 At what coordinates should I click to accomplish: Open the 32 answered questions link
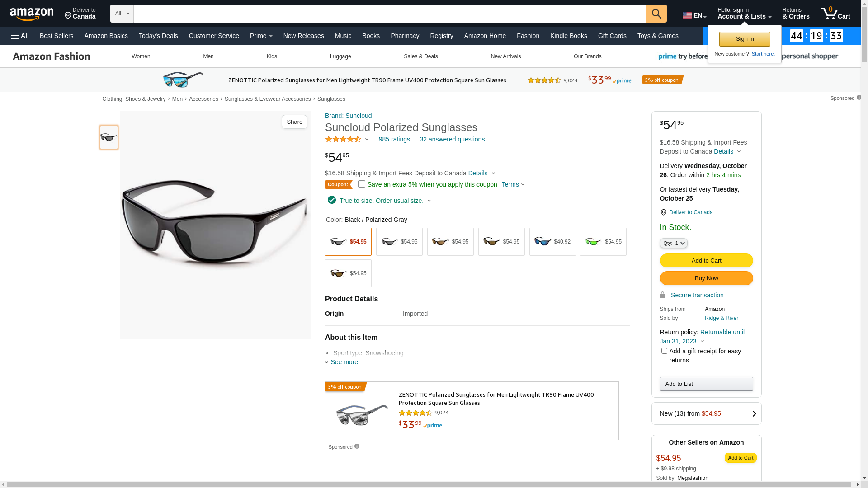(452, 139)
